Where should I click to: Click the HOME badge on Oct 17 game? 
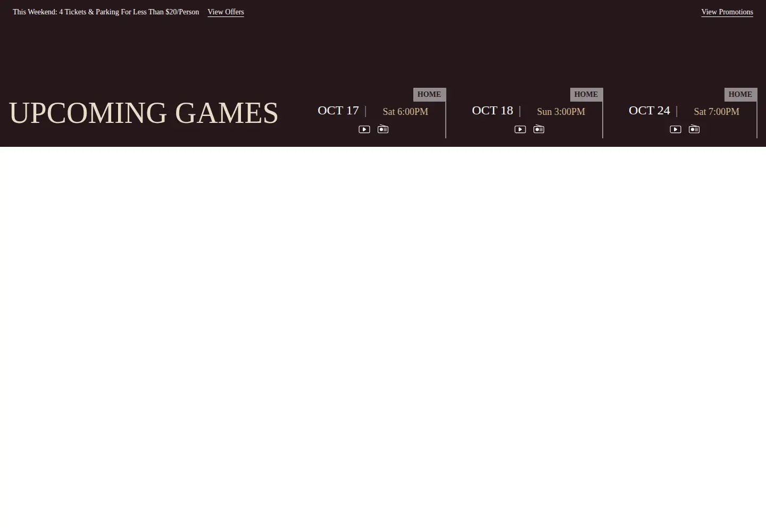pos(429,94)
